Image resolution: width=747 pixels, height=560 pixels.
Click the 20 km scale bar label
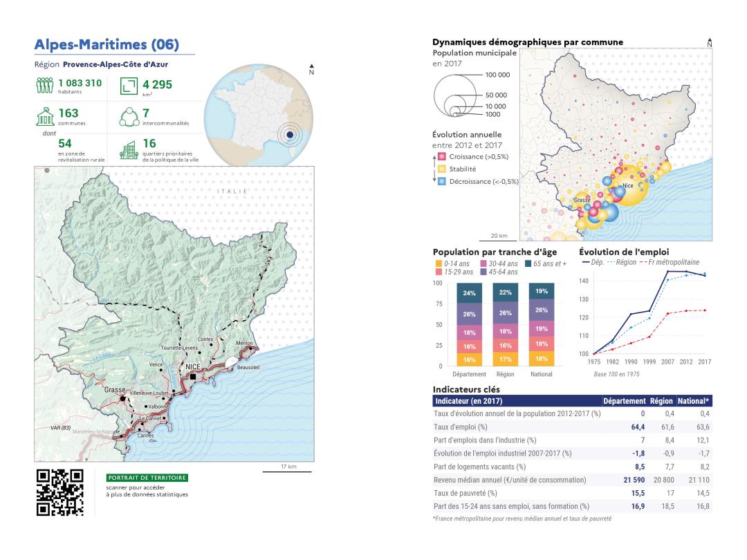coord(499,236)
